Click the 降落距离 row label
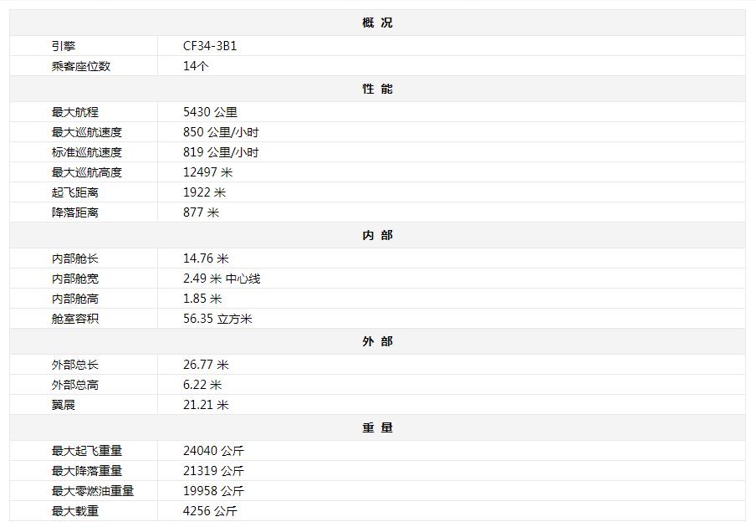The height and width of the screenshot is (532, 756). coord(75,212)
